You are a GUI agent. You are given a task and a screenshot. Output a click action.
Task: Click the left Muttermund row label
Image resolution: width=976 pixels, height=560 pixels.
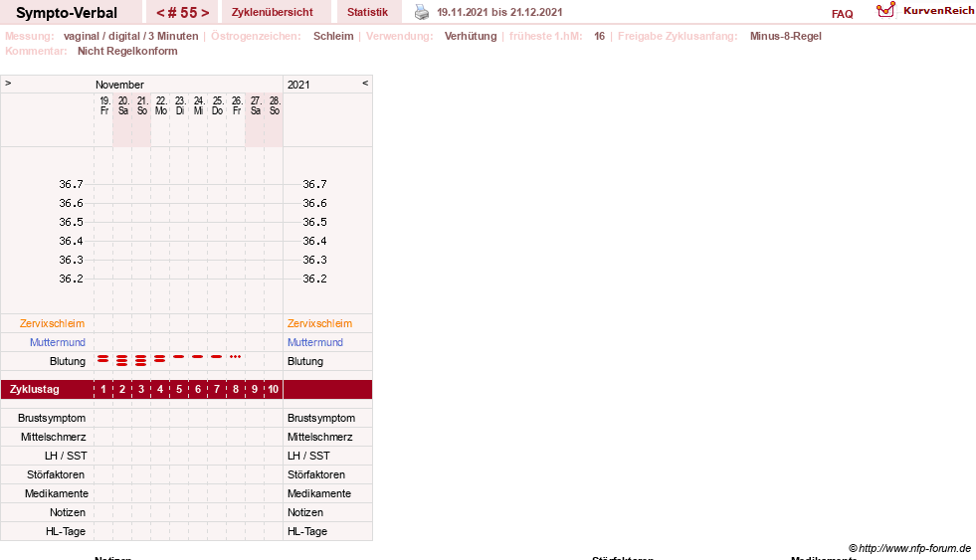pyautogui.click(x=58, y=342)
